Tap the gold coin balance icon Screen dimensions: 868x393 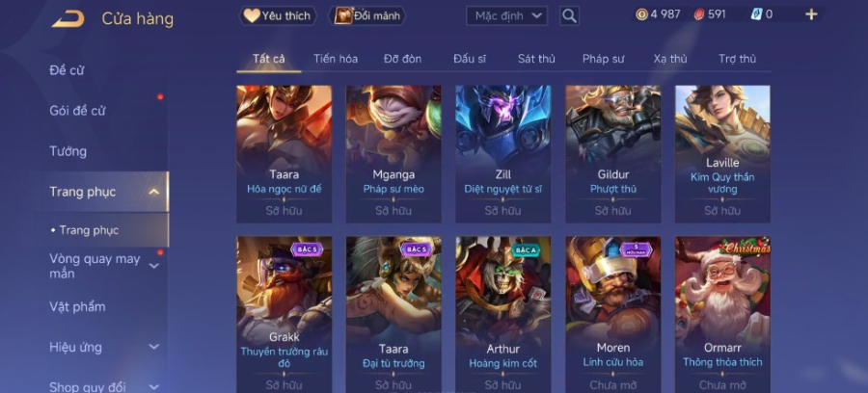pos(641,14)
